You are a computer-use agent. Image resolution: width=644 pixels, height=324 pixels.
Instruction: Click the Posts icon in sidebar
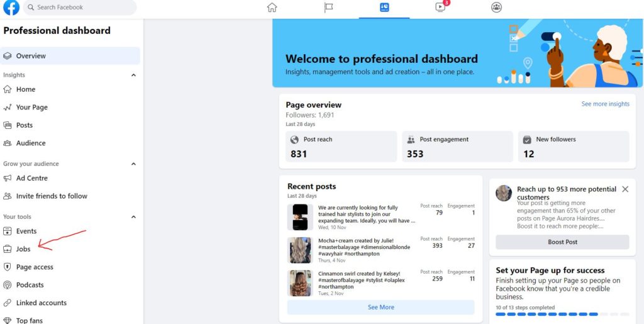[7, 125]
